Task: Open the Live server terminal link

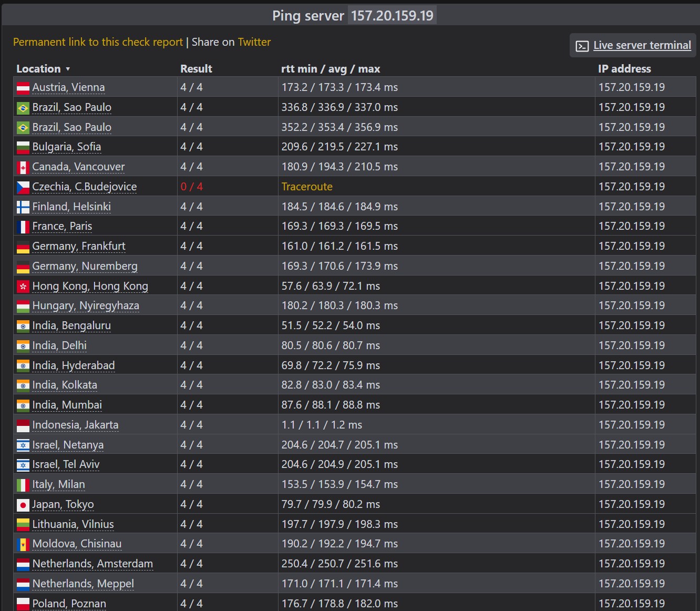Action: [642, 45]
